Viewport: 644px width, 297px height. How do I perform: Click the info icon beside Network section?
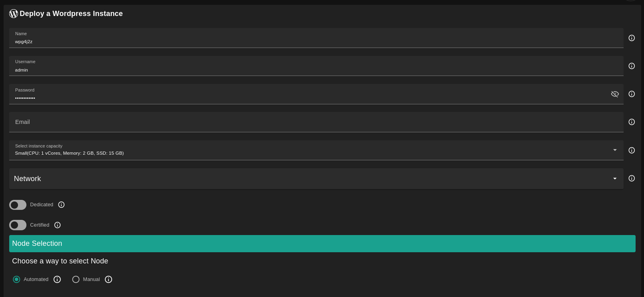(632, 178)
